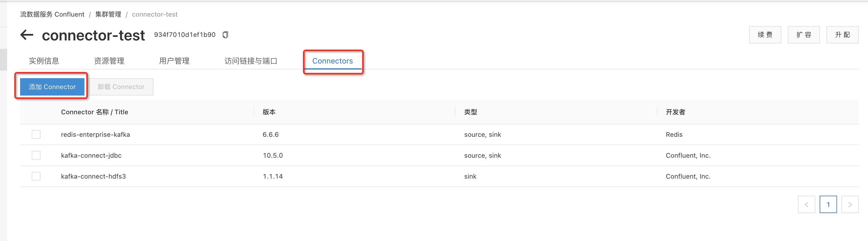Open 流数据服务 Confluent breadcrumb link

point(52,14)
